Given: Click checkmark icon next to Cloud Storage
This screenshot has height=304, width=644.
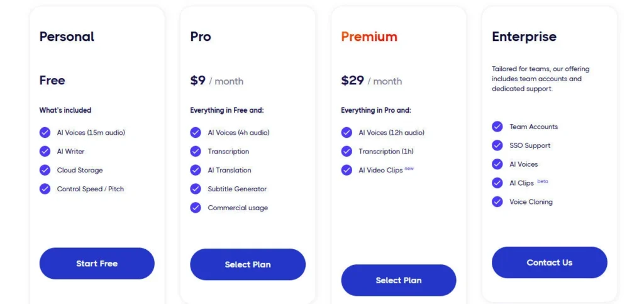Looking at the screenshot, I should (45, 170).
